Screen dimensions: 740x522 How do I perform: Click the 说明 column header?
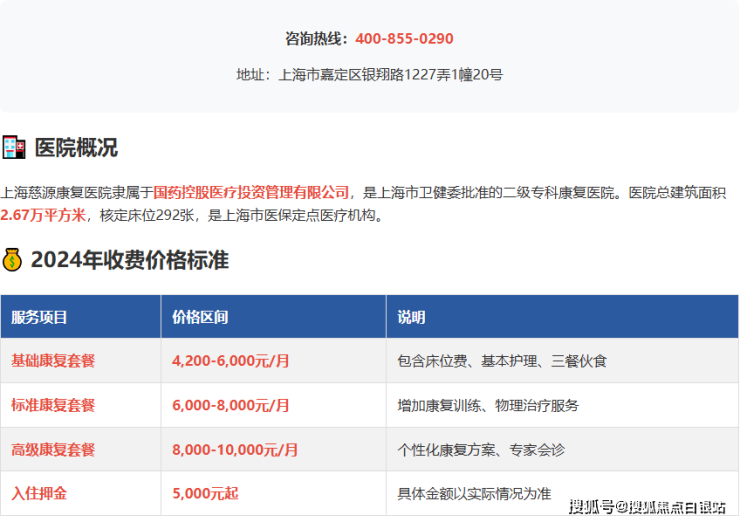click(411, 317)
